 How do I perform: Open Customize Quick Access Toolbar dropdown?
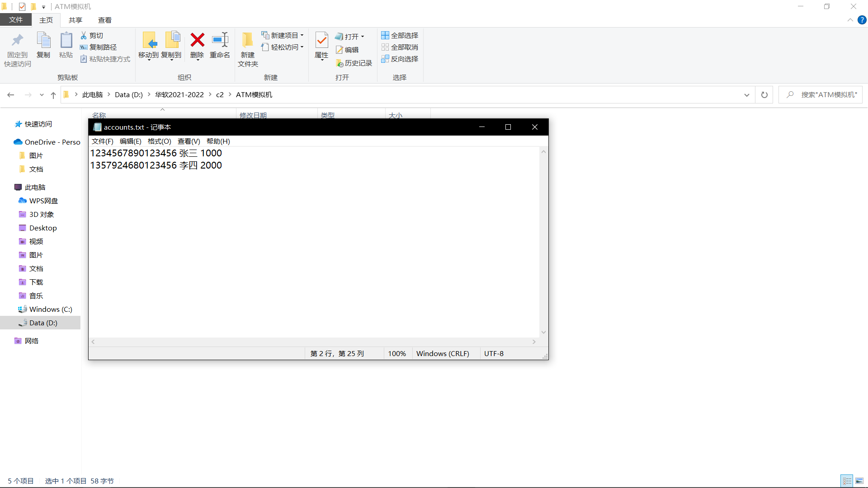coord(44,7)
